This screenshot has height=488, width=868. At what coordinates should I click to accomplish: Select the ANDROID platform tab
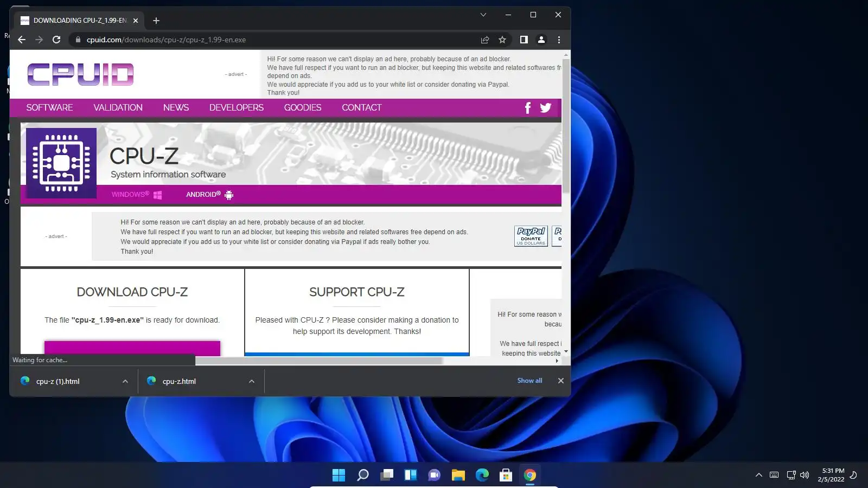click(209, 195)
